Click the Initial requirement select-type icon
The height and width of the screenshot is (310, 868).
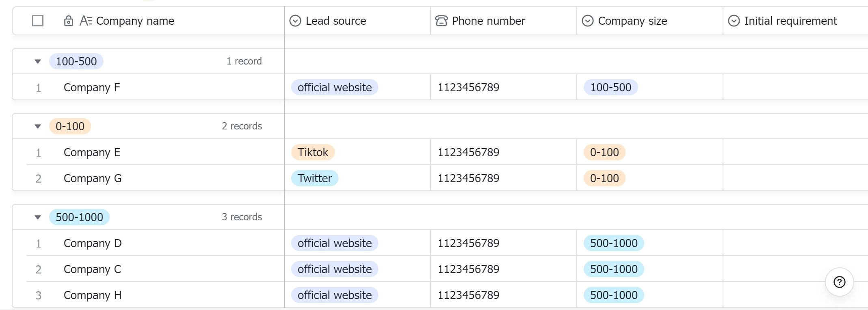coord(734,21)
